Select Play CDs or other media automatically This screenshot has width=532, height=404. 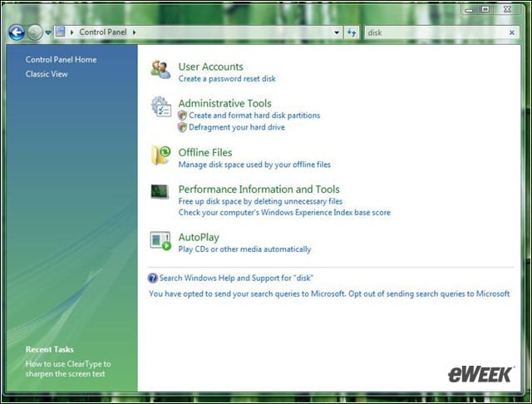pyautogui.click(x=244, y=249)
